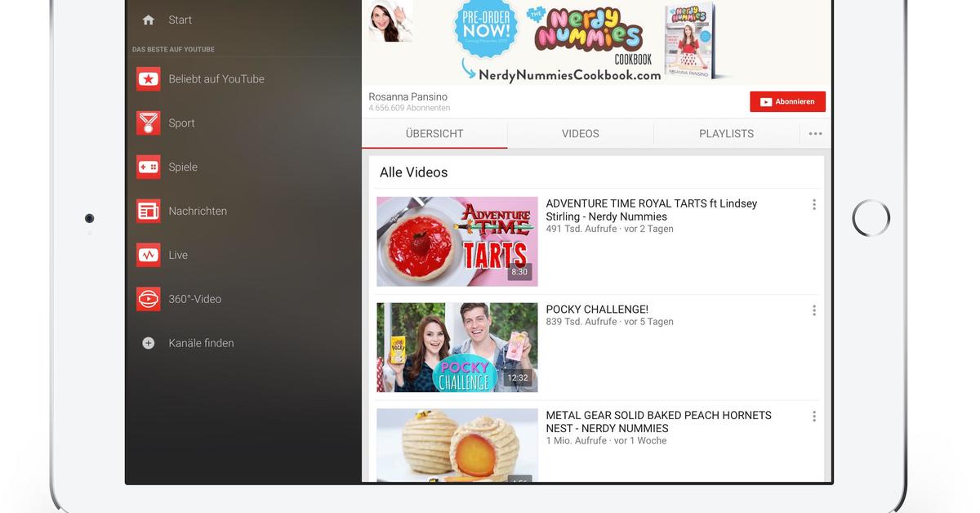Select Beliebt auf YouTube label

tap(216, 79)
